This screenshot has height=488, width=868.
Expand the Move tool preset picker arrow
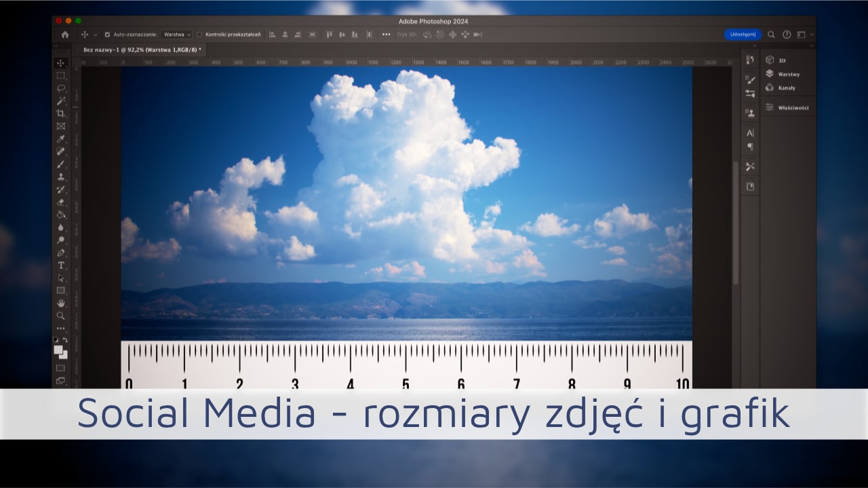click(x=95, y=35)
